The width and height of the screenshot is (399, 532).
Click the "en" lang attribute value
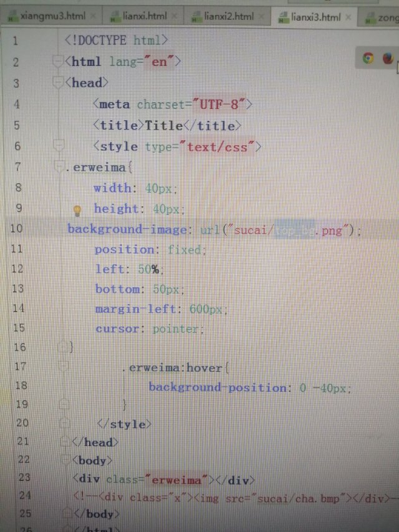[x=160, y=62]
